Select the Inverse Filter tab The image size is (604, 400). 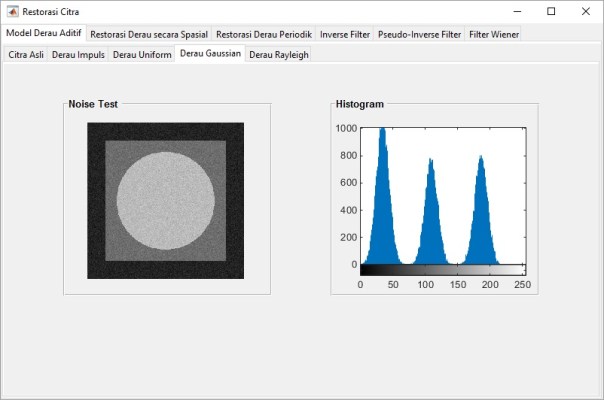point(345,34)
